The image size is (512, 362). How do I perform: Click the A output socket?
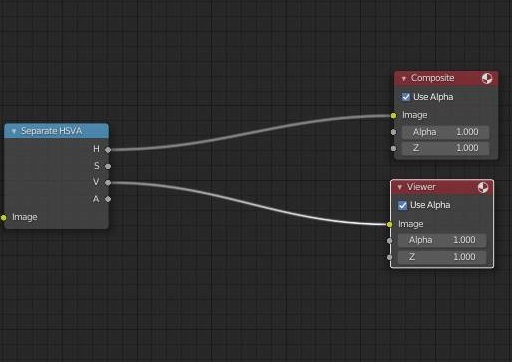pos(108,199)
